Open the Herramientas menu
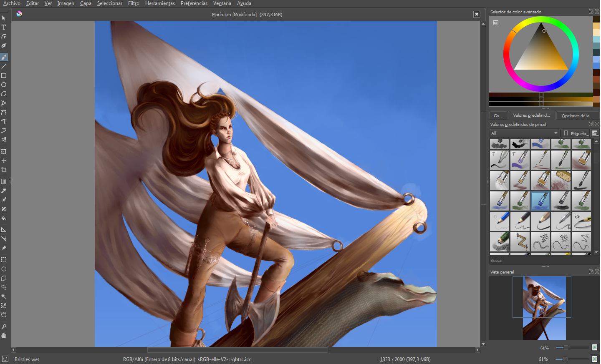 point(160,3)
